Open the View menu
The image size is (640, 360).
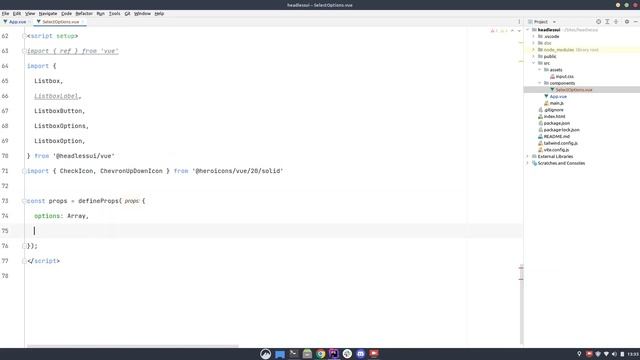pyautogui.click(x=30, y=13)
